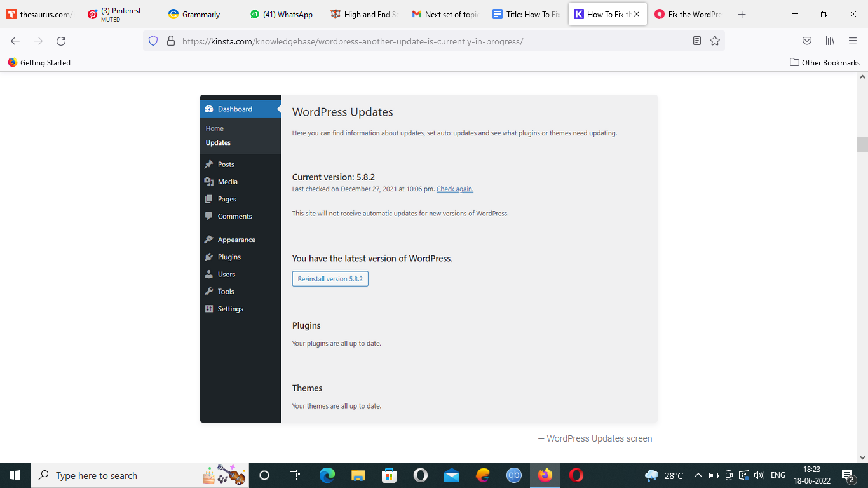Viewport: 868px width, 488px height.
Task: Click the Users person icon
Action: (208, 274)
